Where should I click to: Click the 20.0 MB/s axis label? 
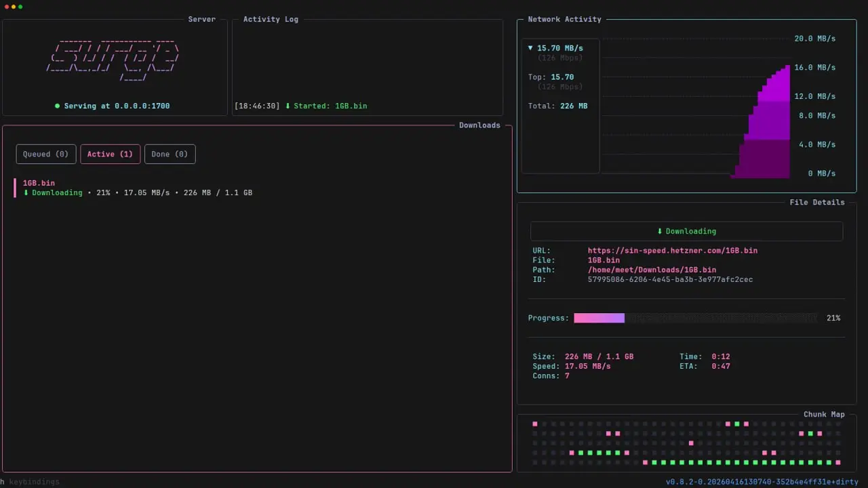point(814,39)
